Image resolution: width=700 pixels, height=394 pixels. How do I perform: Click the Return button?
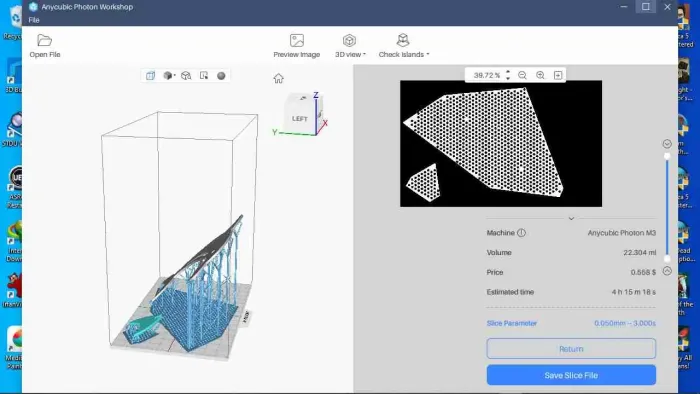coord(571,348)
